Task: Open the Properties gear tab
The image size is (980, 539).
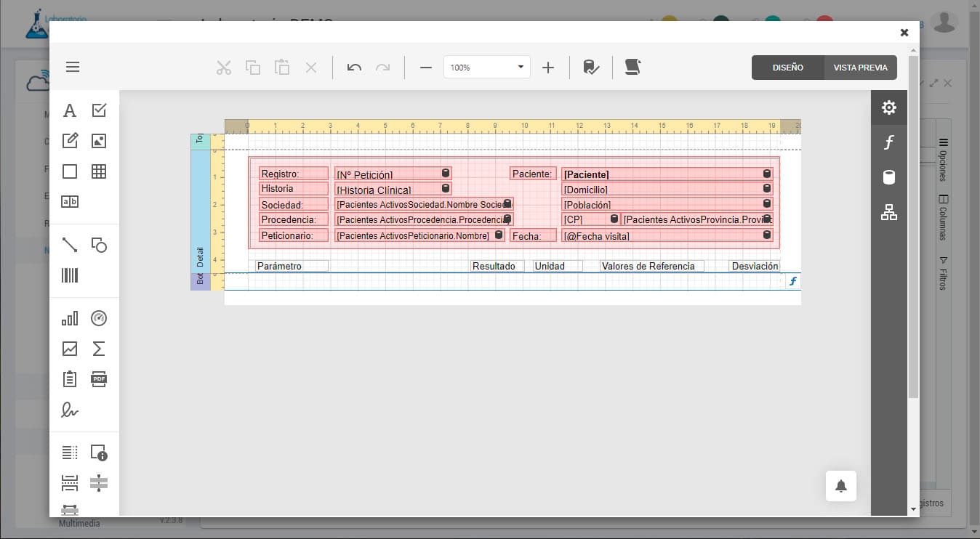Action: point(888,108)
